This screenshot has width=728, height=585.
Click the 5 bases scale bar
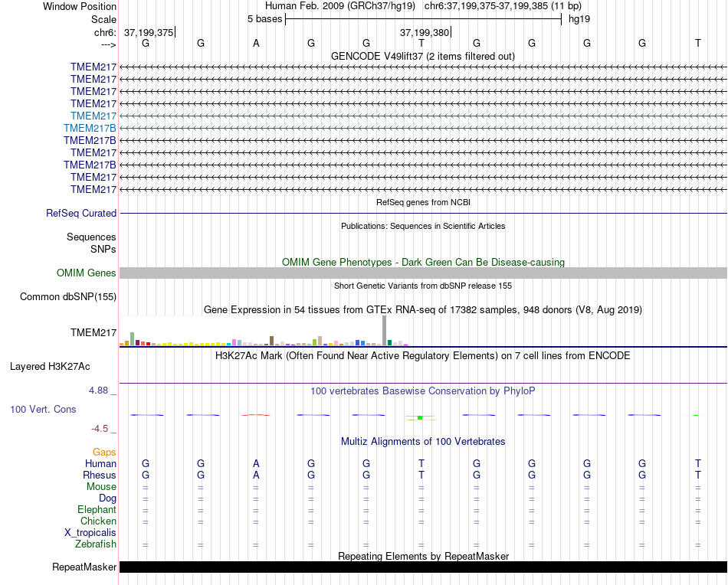coord(423,19)
